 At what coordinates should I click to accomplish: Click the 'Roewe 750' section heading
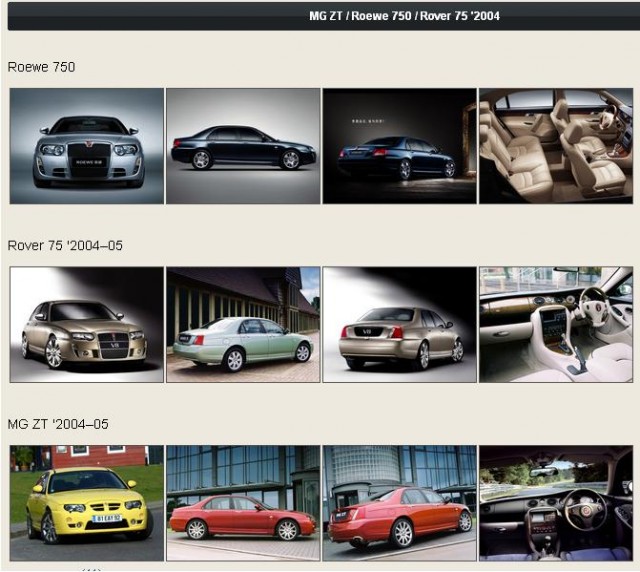41,67
